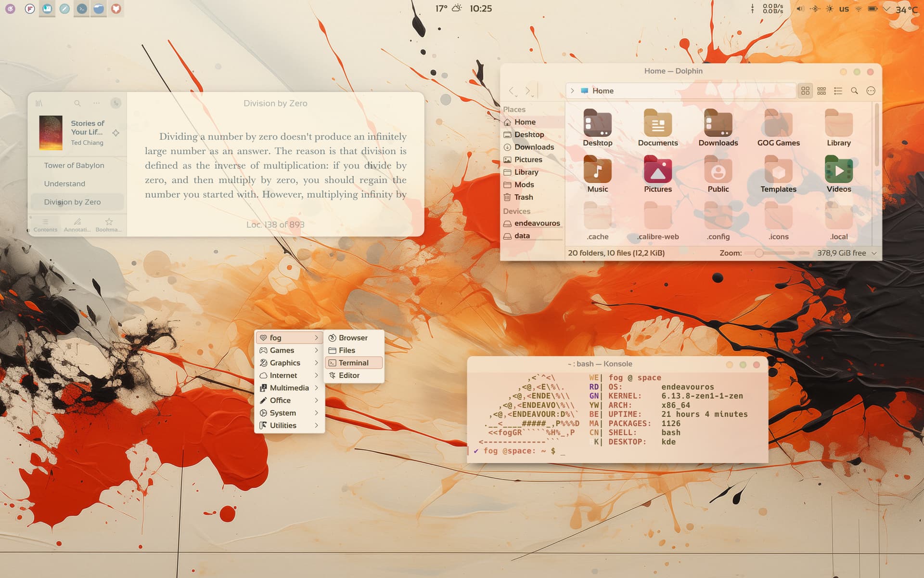Open the book reader app icon in panel
Screen dimensions: 924x578
click(47, 9)
